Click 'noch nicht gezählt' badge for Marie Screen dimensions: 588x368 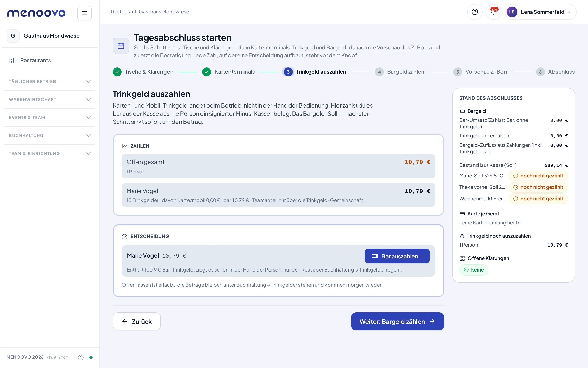tap(538, 176)
